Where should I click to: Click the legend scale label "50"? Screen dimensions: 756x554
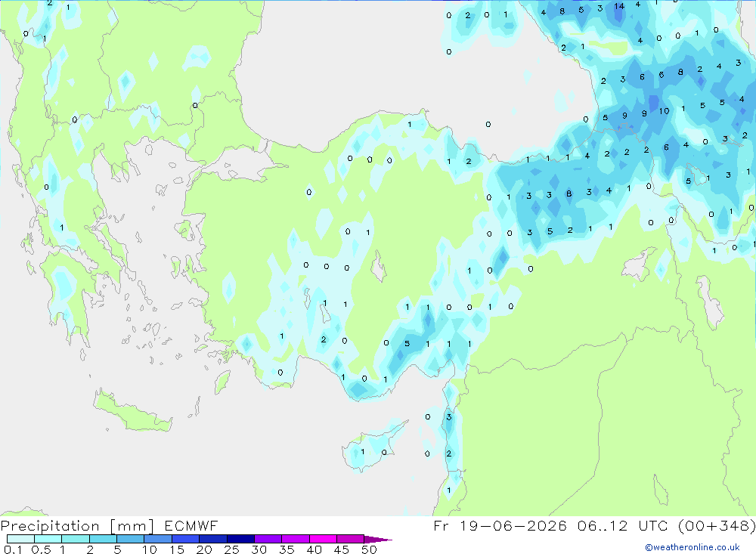click(x=369, y=549)
